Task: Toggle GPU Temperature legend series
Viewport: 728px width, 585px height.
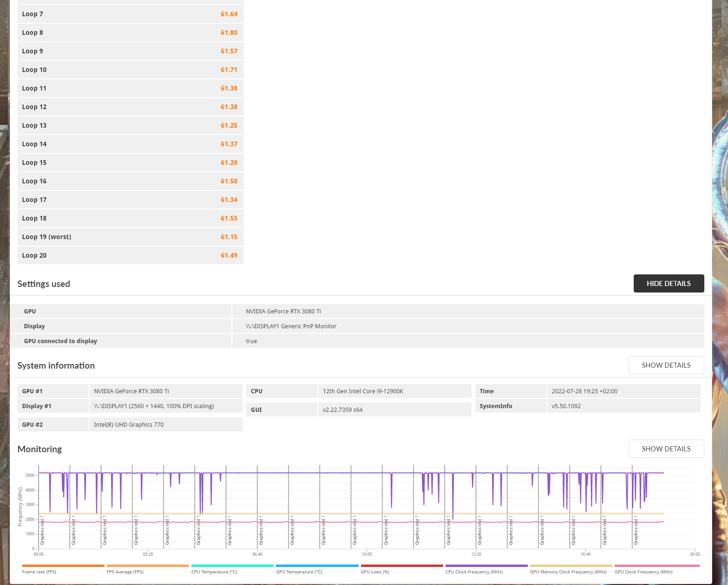Action: coord(317,569)
